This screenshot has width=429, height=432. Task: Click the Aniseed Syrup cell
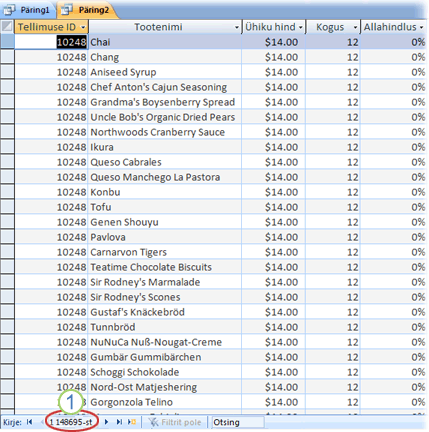pyautogui.click(x=165, y=72)
